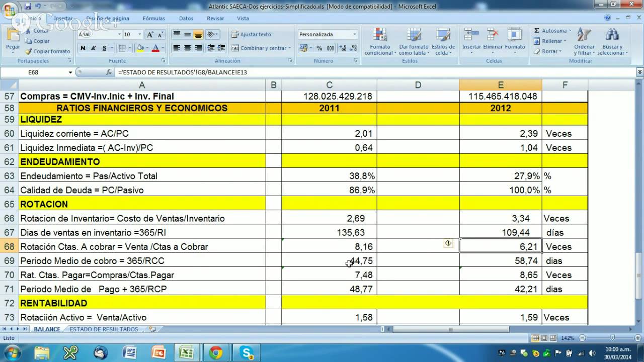Click decrease decimal places icon

[x=353, y=48]
